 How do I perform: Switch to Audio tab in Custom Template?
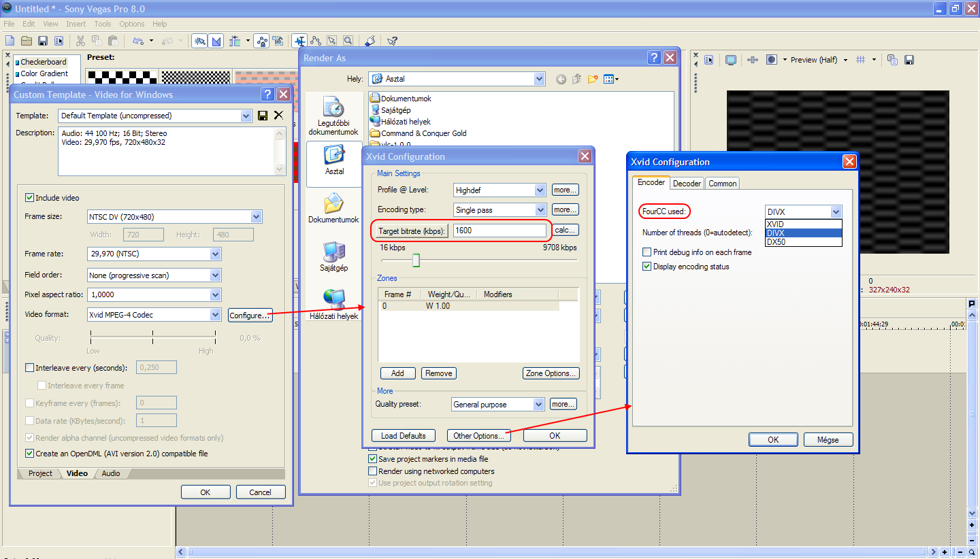tap(111, 473)
